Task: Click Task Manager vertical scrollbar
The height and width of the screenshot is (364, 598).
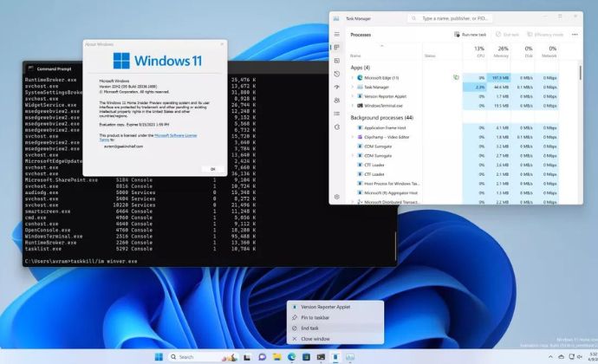Action: click(x=580, y=73)
